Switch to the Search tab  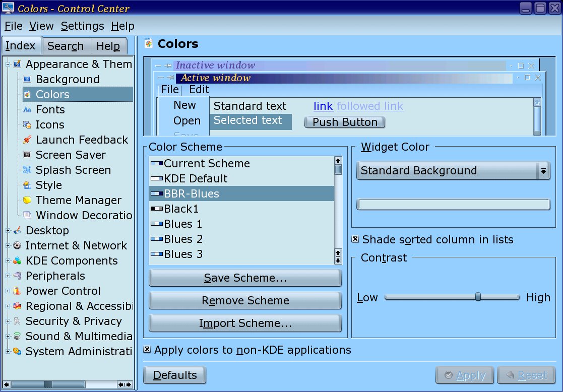(x=67, y=46)
